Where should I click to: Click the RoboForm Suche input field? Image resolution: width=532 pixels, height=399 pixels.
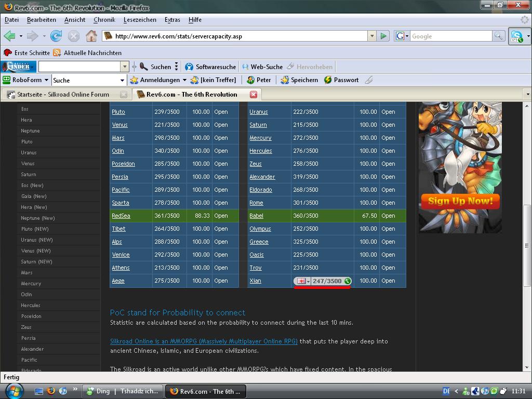(x=85, y=80)
